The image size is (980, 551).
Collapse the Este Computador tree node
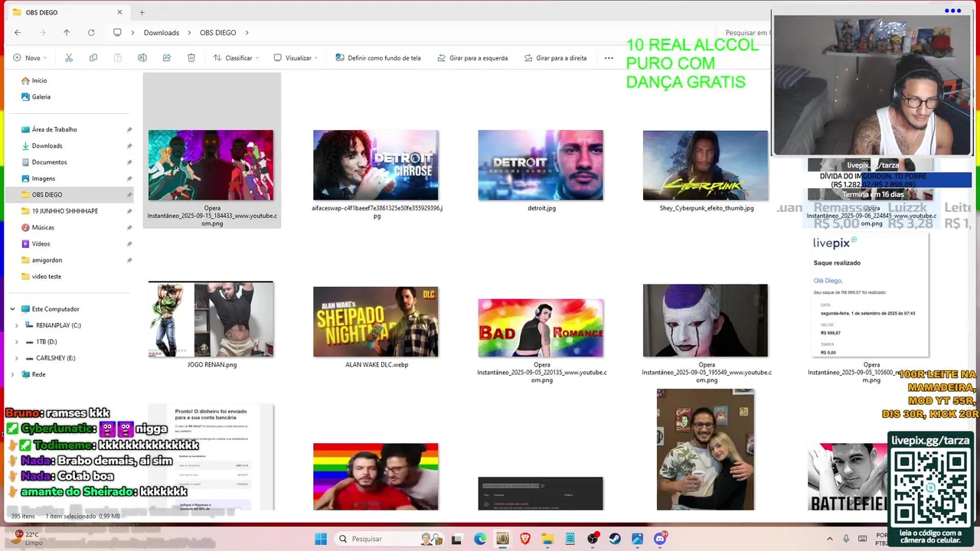click(x=12, y=309)
